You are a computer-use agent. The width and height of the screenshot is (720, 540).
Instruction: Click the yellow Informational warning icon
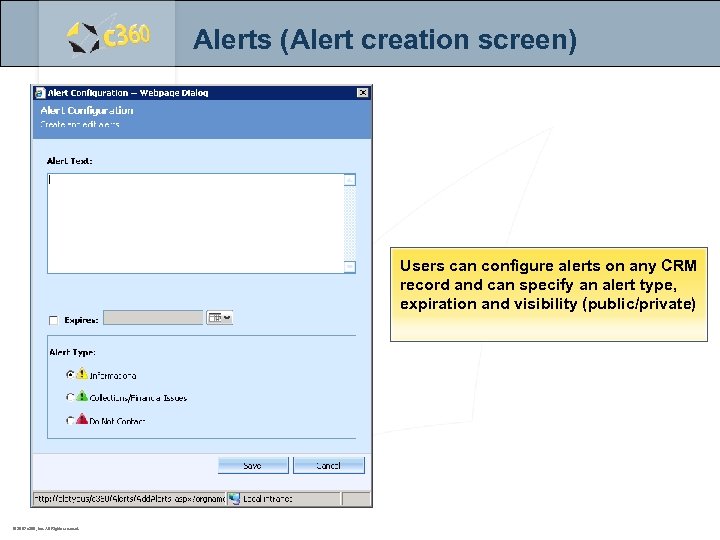click(82, 374)
